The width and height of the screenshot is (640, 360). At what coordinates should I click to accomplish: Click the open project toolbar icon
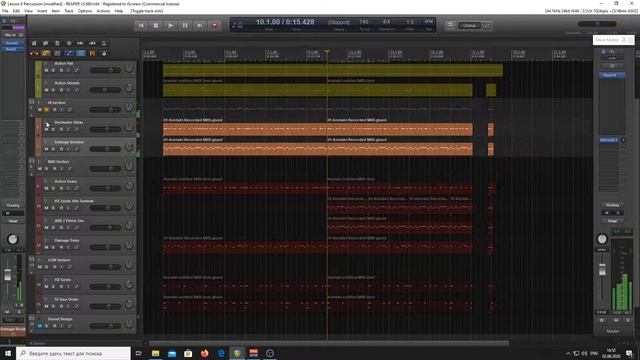[x=46, y=43]
